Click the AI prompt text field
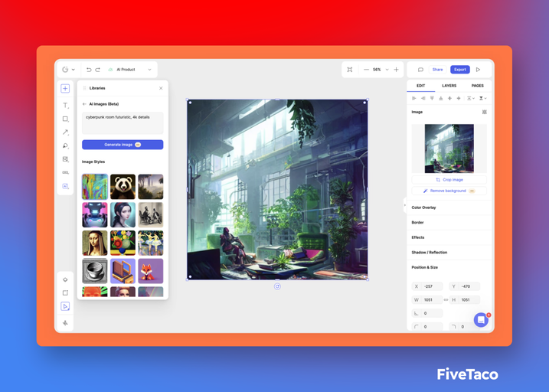 [123, 122]
